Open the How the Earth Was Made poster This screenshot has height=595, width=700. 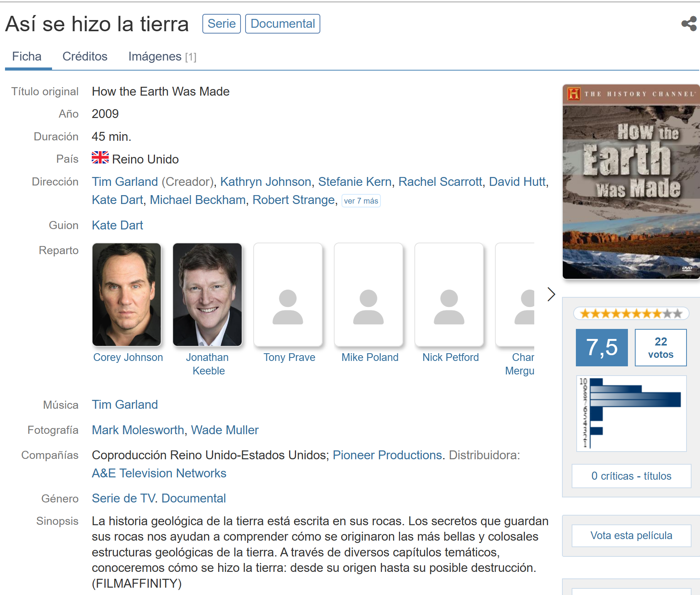631,182
